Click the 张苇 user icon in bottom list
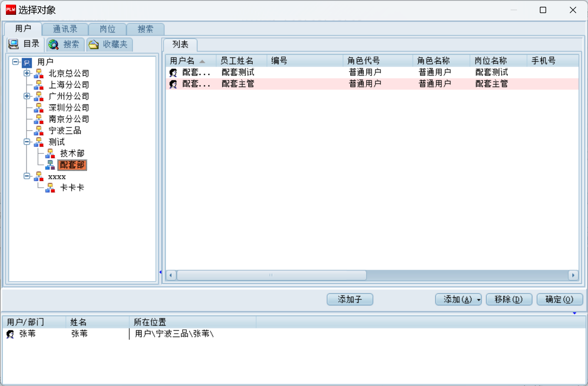The width and height of the screenshot is (588, 386). point(10,334)
